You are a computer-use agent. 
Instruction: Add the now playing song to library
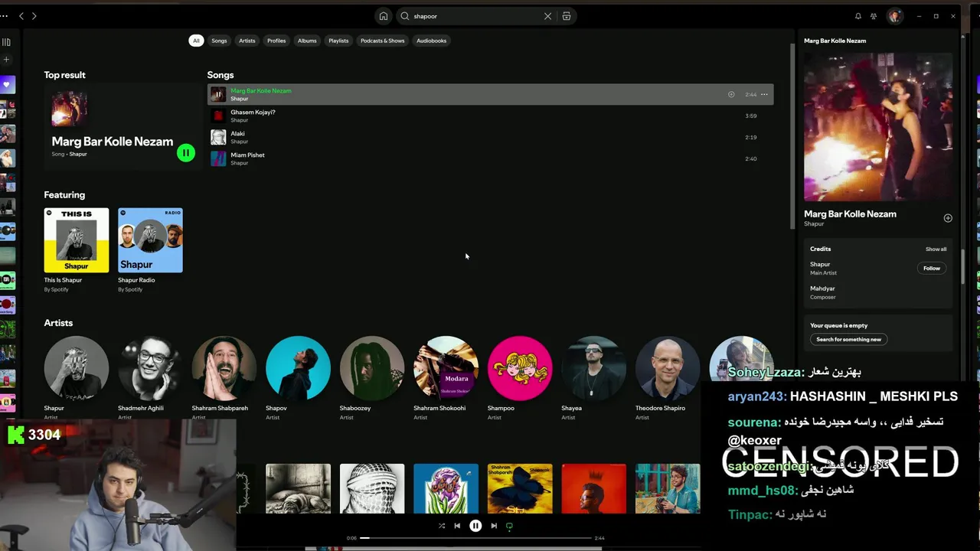point(948,218)
